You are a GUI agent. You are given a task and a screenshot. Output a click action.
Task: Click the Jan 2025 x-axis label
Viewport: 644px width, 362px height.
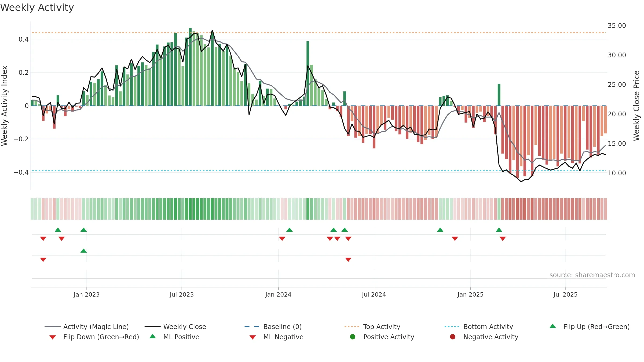point(470,294)
